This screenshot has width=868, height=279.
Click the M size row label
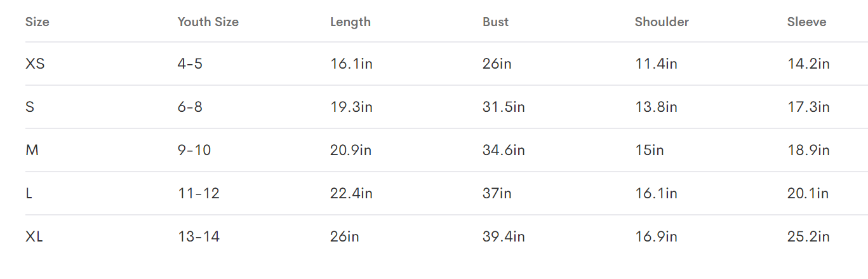click(x=31, y=150)
